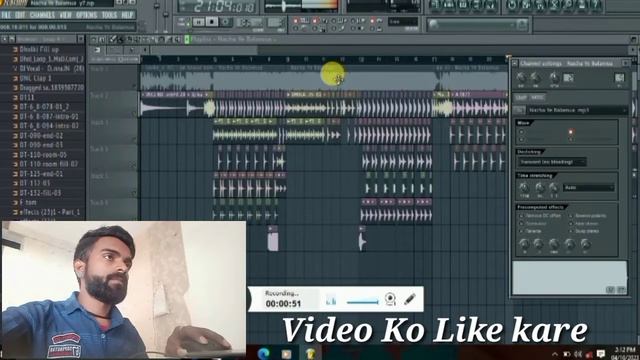Open the global snap selector dropdown
Screen dimensions: 640x360
403,21
